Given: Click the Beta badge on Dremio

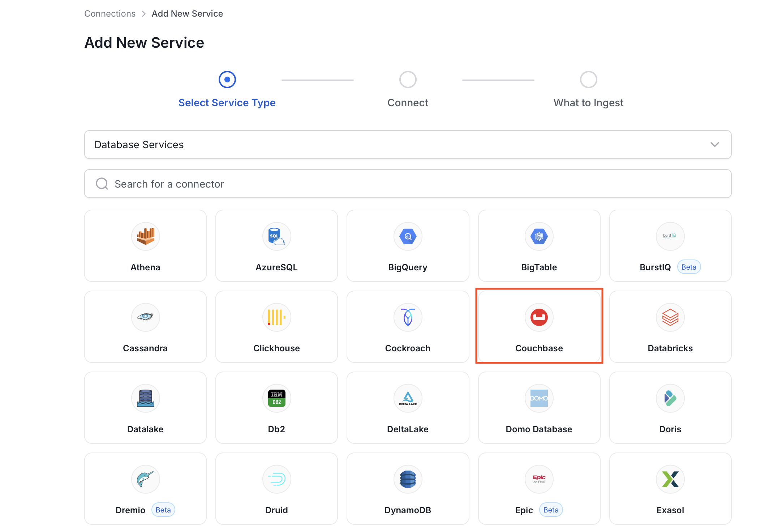Looking at the screenshot, I should [163, 510].
